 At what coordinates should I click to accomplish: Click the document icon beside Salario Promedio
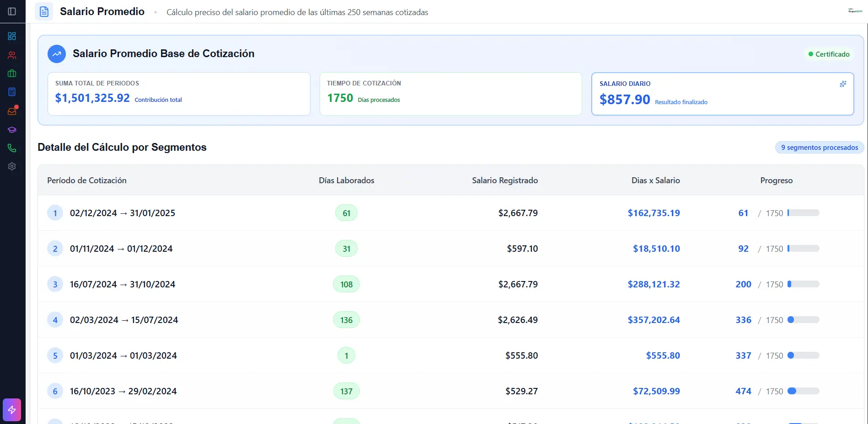click(44, 11)
